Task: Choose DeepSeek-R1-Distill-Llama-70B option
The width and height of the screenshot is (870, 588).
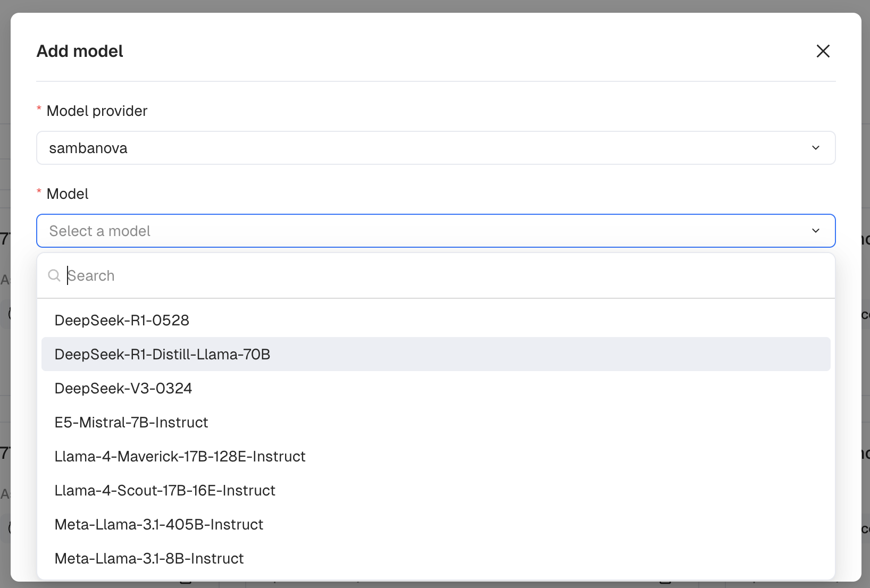Action: (x=436, y=354)
